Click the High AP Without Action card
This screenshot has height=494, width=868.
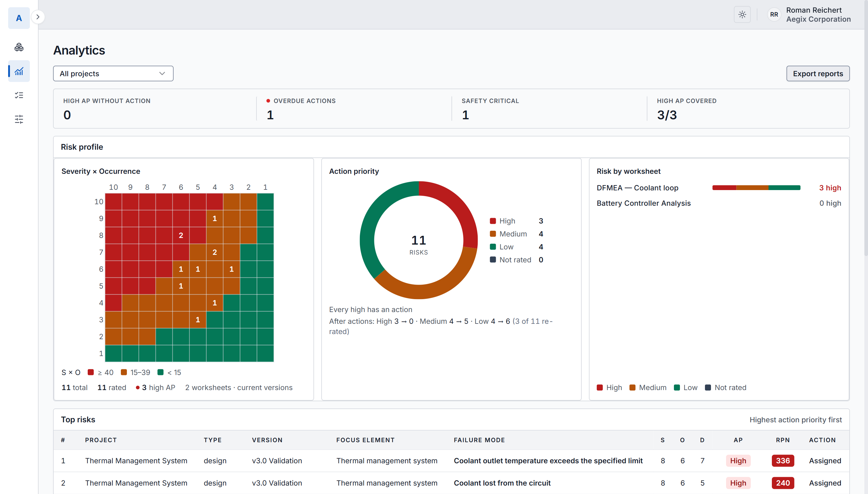155,109
